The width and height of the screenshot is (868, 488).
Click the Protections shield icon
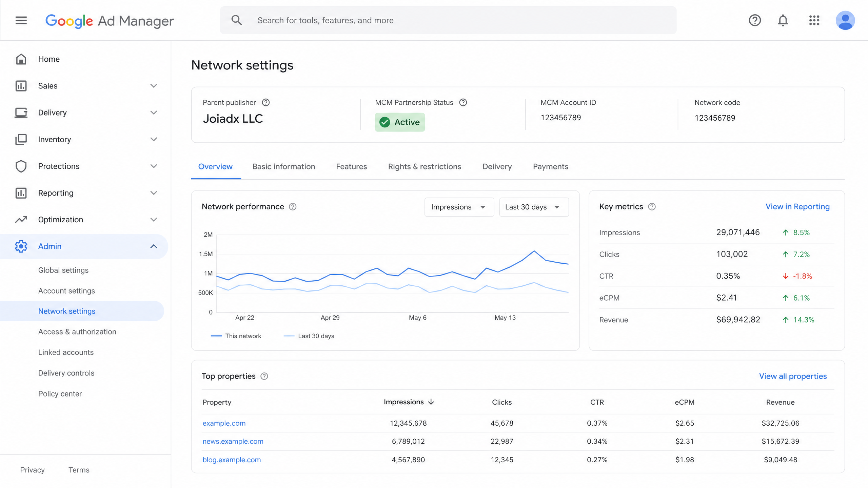click(x=21, y=166)
